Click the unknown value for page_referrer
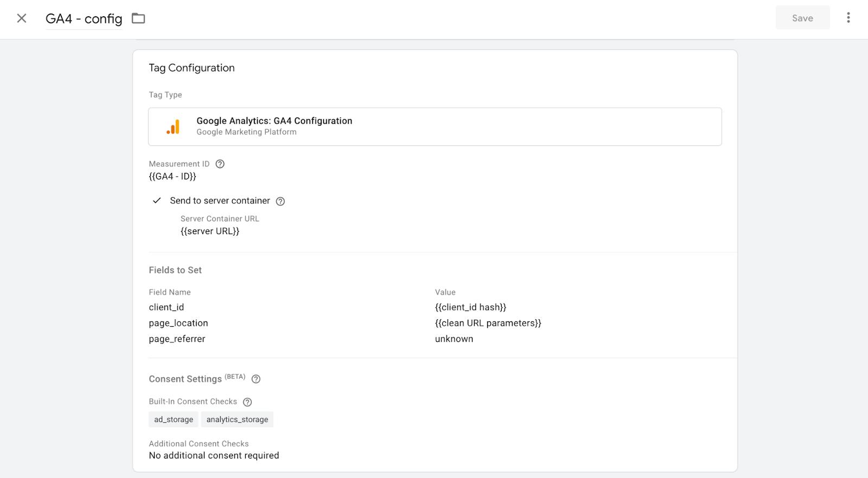 click(x=454, y=339)
